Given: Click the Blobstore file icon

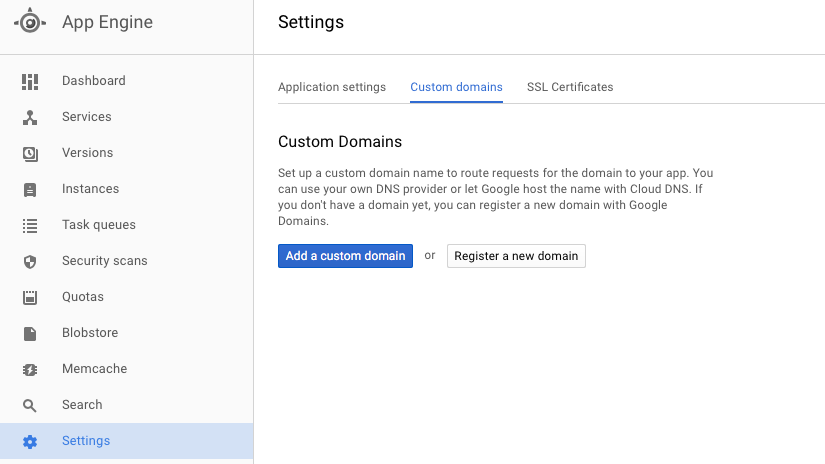Looking at the screenshot, I should click(x=30, y=334).
